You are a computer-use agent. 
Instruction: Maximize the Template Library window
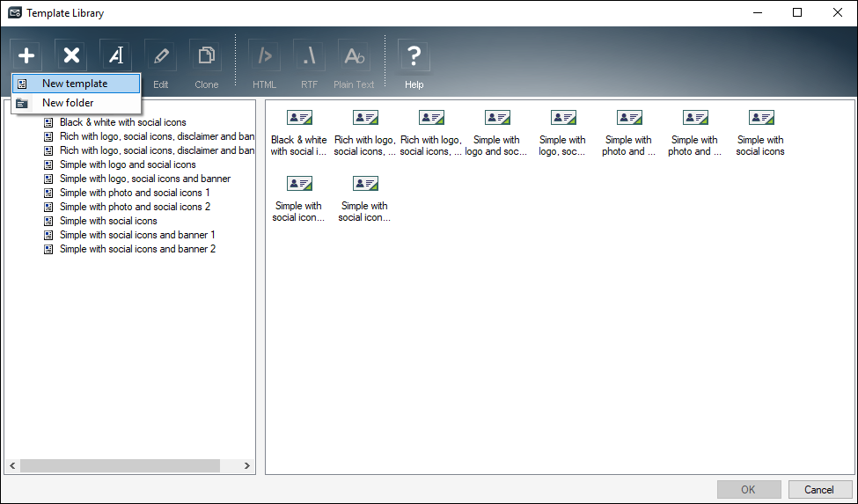[797, 12]
